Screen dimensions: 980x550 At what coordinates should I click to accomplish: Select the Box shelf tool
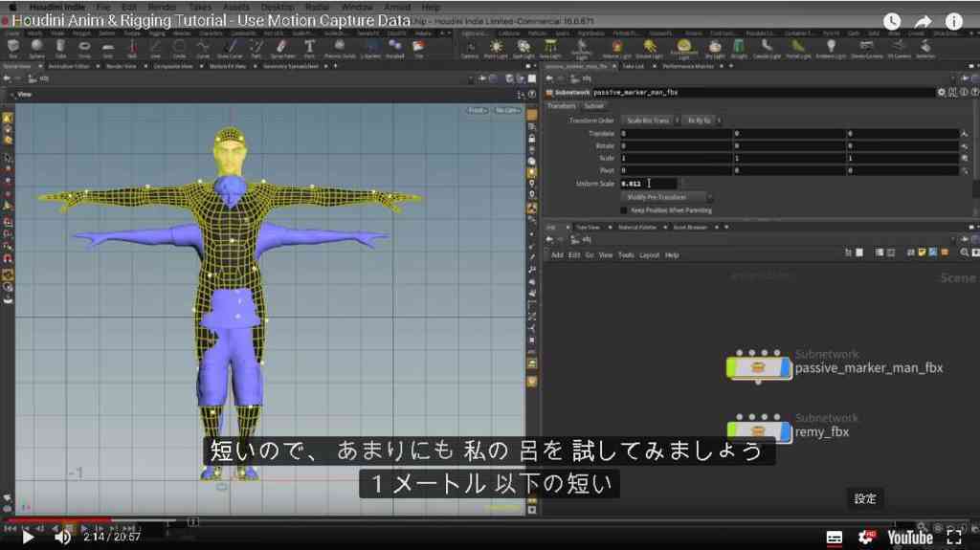click(x=13, y=48)
